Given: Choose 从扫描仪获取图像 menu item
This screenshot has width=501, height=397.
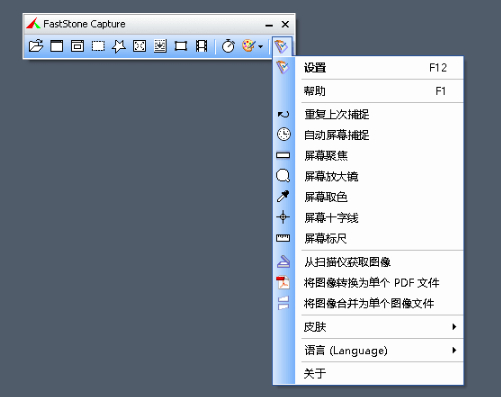Looking at the screenshot, I should pyautogui.click(x=368, y=262).
